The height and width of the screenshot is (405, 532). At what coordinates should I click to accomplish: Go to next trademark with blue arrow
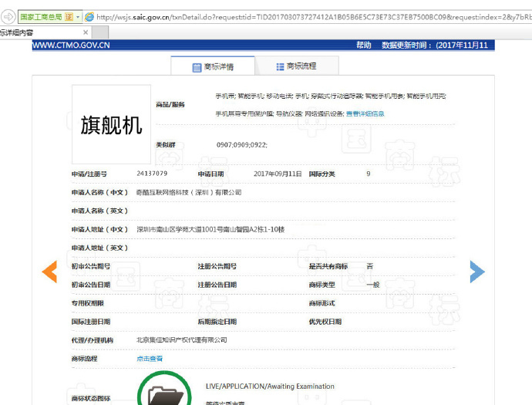point(477,272)
